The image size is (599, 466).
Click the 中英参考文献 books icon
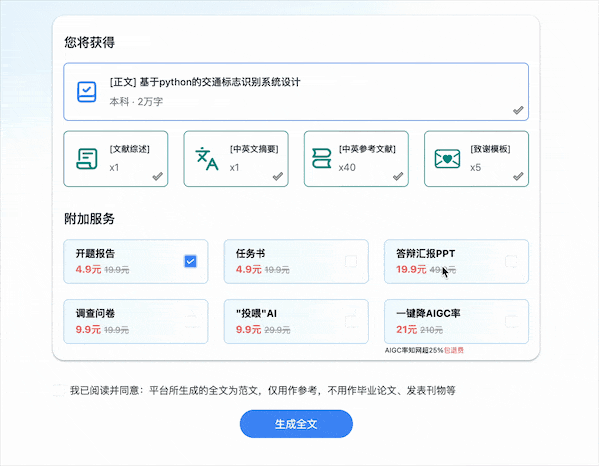click(321, 159)
